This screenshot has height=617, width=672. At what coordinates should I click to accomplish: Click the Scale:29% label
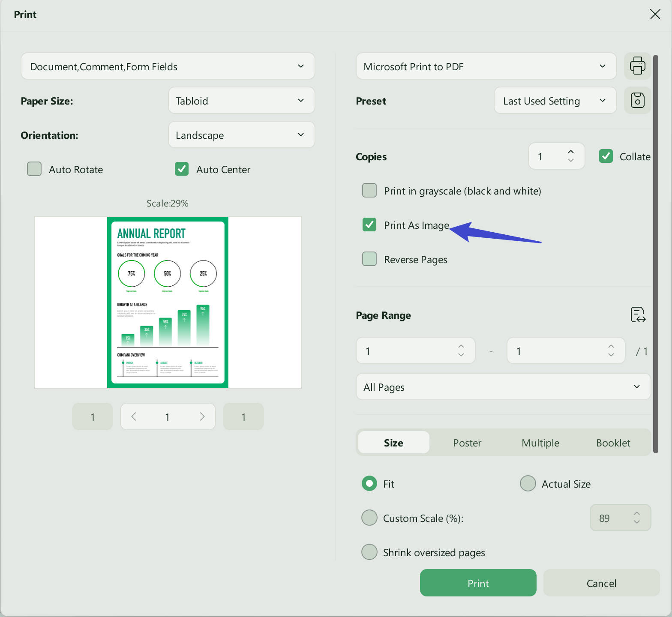(168, 203)
